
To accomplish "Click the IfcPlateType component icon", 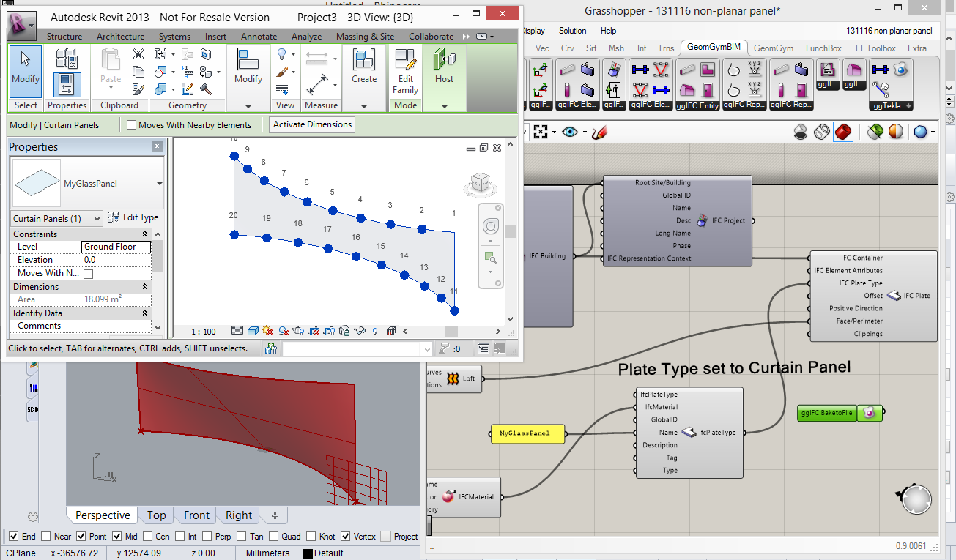I will pos(689,433).
